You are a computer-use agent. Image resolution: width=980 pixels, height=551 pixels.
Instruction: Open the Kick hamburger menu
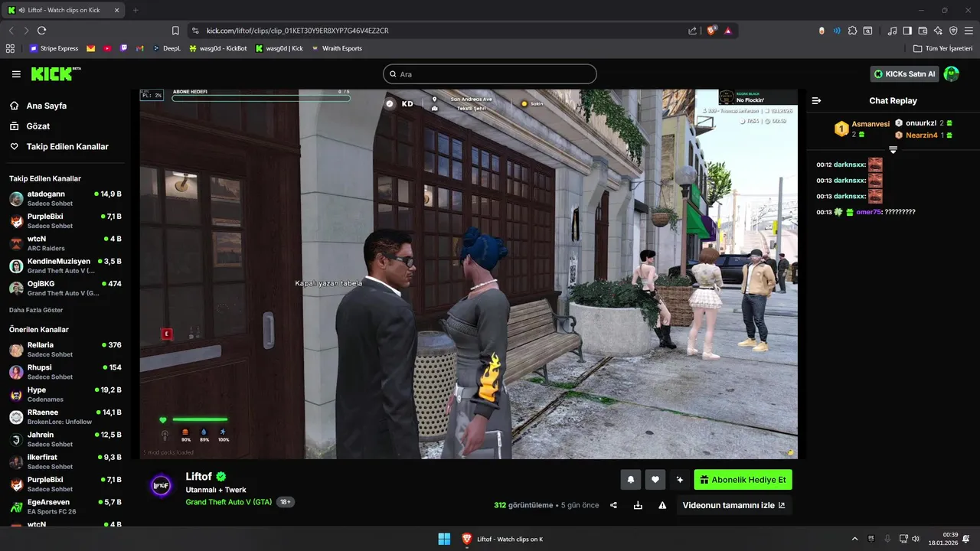click(x=16, y=74)
